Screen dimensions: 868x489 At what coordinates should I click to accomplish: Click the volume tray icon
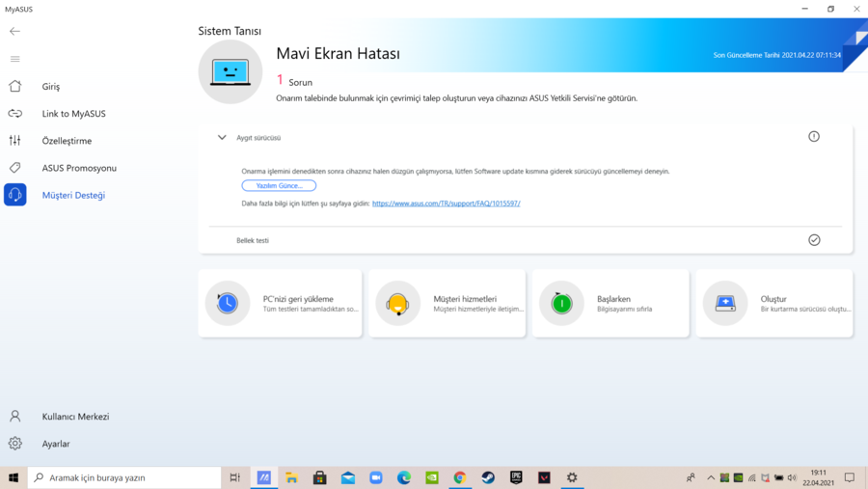(792, 477)
